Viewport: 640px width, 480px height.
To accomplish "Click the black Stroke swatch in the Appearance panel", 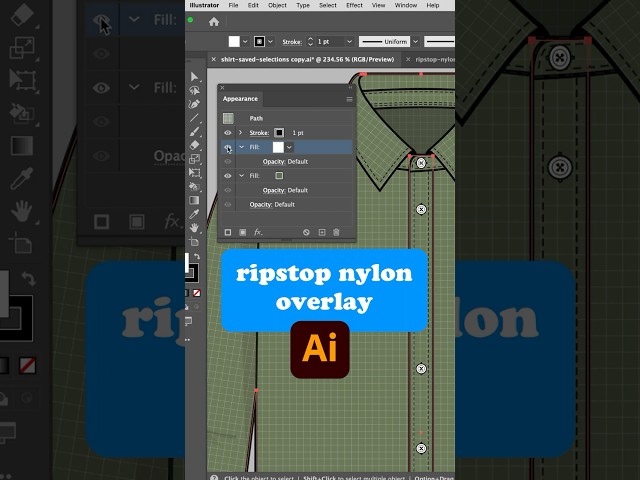I will tap(279, 133).
